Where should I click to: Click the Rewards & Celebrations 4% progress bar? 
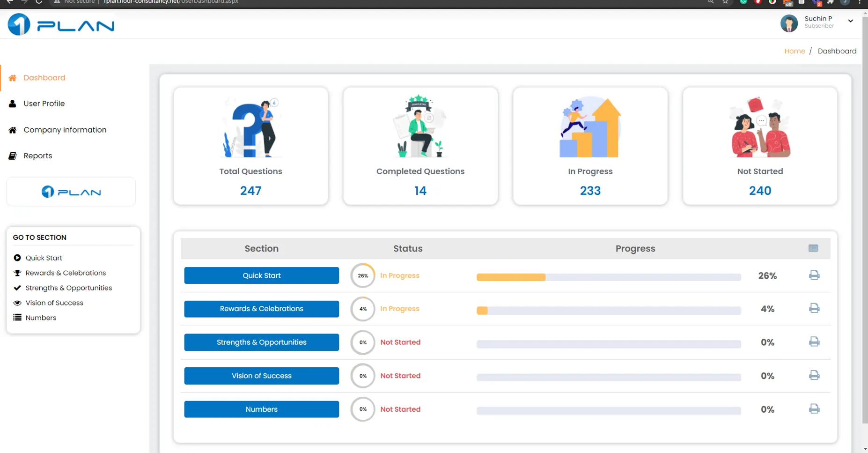(x=609, y=311)
